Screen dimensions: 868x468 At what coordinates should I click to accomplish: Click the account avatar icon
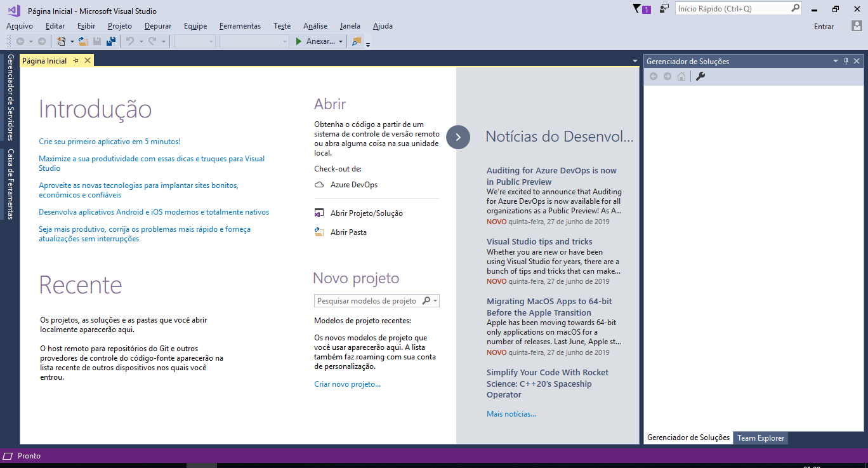[857, 25]
